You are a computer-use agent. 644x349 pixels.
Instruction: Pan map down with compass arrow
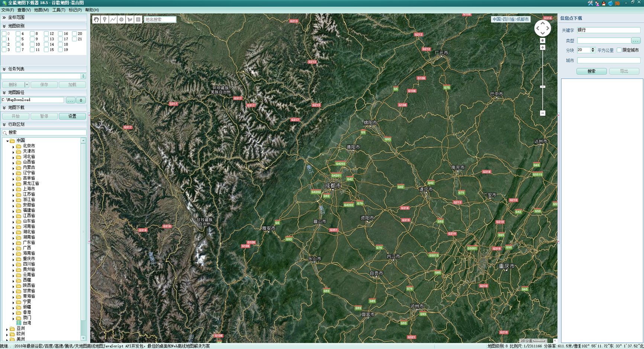point(542,33)
